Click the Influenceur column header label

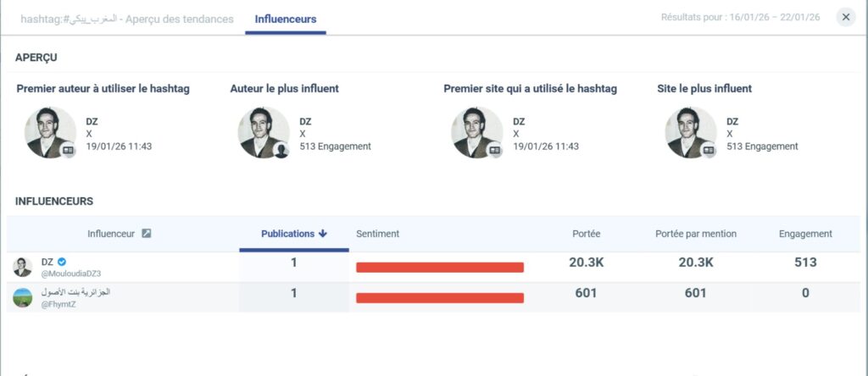pos(111,234)
